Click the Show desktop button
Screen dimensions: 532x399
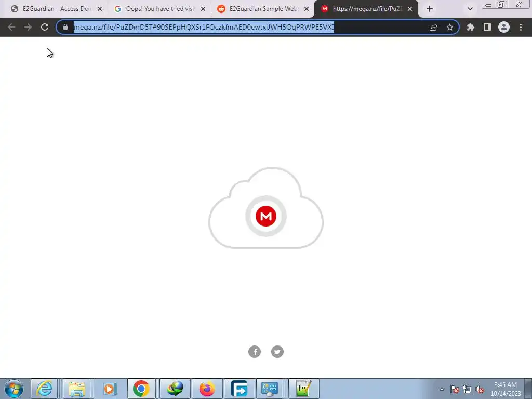pyautogui.click(x=528, y=389)
